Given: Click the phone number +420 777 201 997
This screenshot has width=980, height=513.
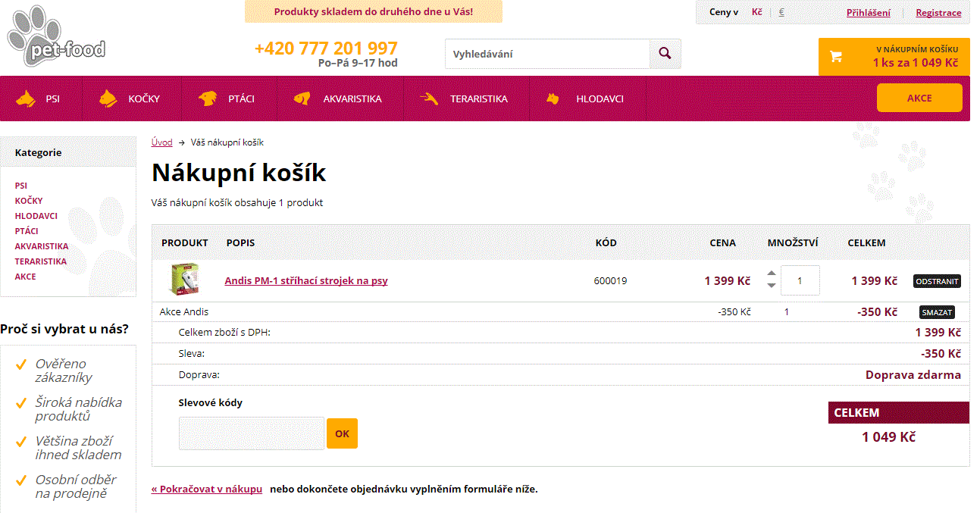Looking at the screenshot, I should (326, 48).
